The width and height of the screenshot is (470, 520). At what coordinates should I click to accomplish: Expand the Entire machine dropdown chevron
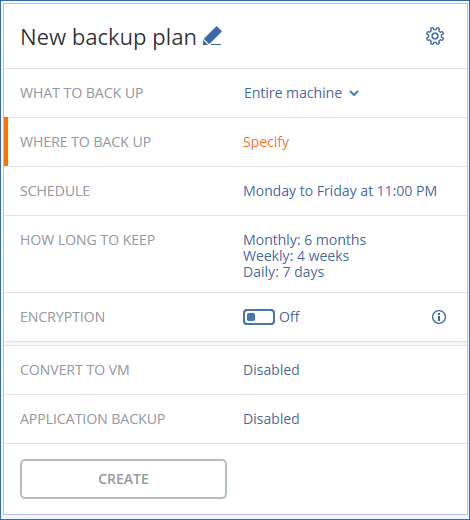point(354,93)
